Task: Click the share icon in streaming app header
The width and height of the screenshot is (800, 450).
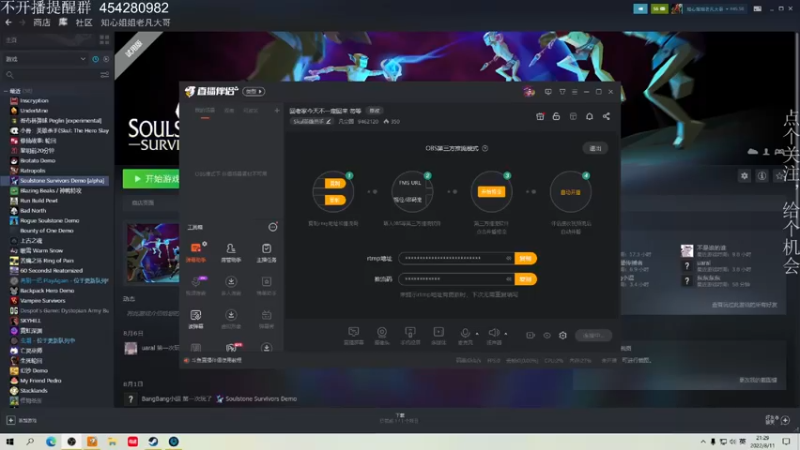Action: point(606,116)
